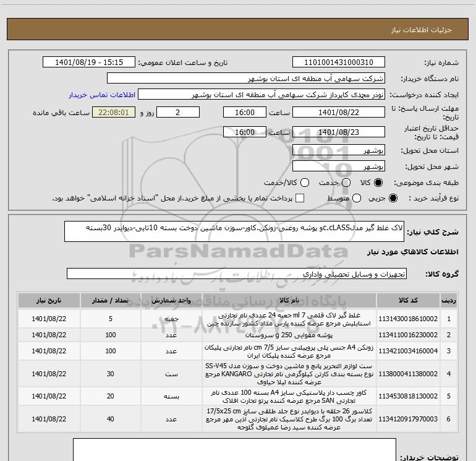The image size is (476, 461).
Task: Click unit ست in row 4
Action: click(171, 374)
